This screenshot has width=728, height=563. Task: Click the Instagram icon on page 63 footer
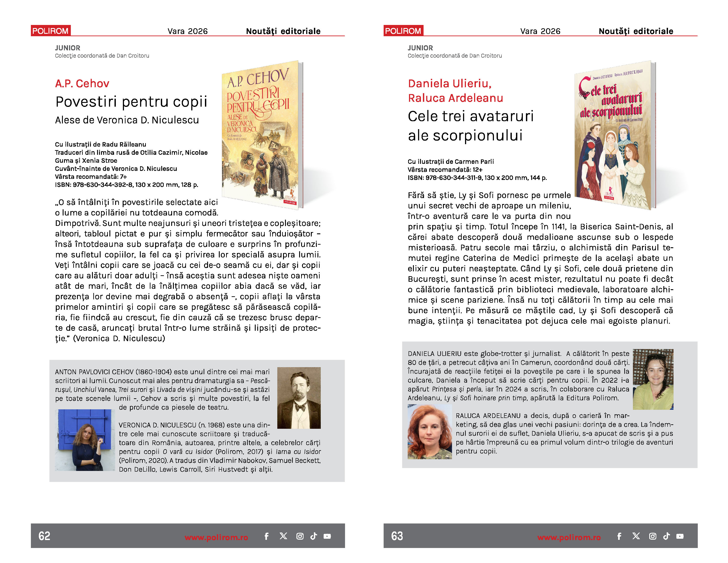pyautogui.click(x=653, y=536)
